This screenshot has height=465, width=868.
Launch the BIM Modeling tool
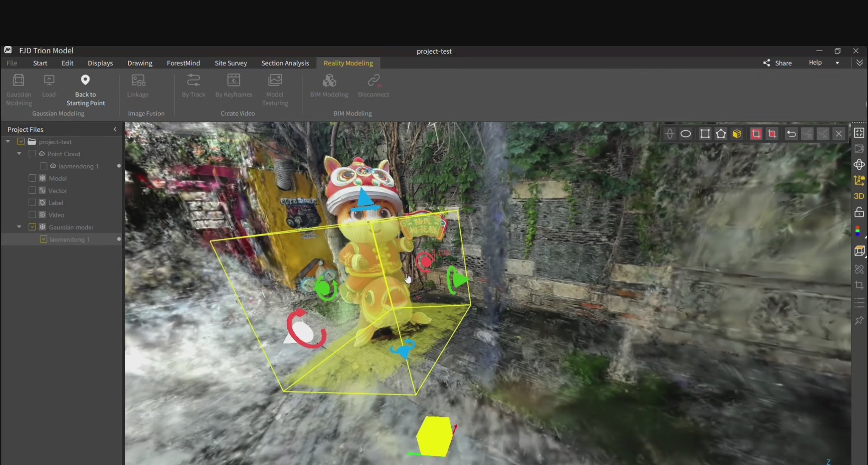(329, 81)
